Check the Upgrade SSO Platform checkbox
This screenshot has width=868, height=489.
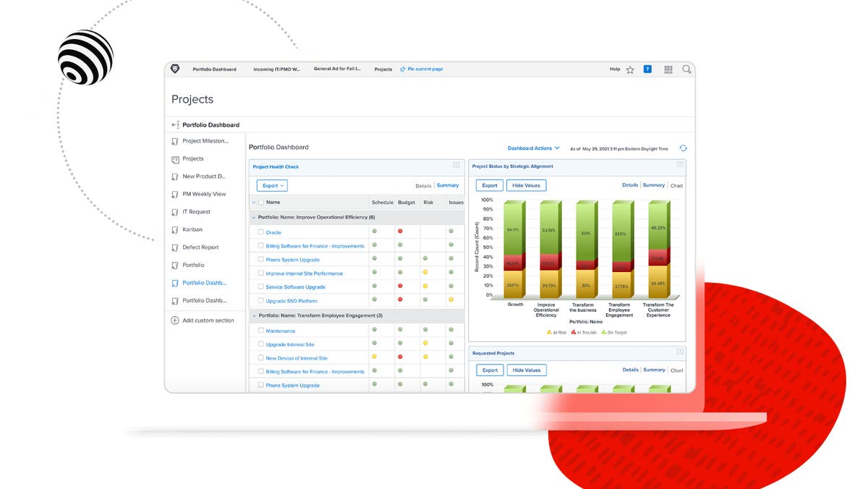[261, 301]
